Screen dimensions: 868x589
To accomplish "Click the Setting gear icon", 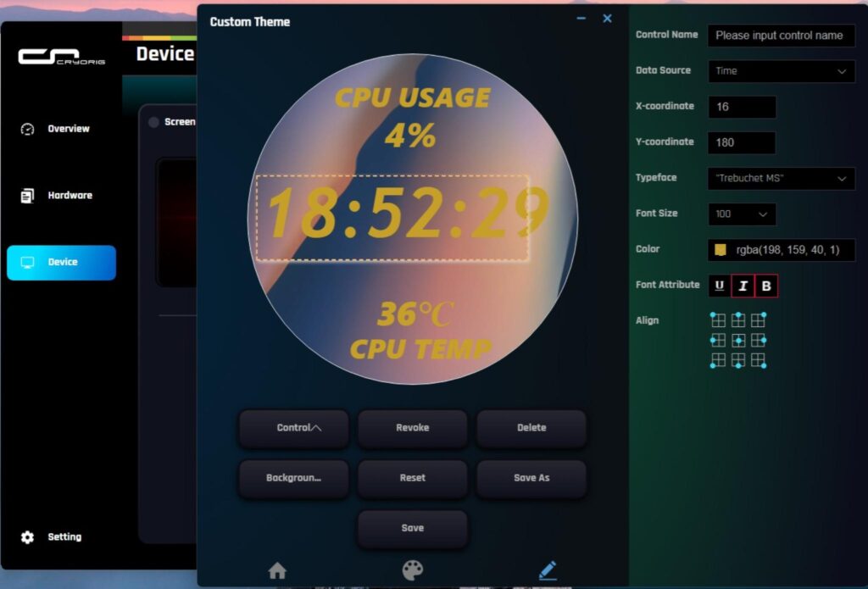I will [27, 537].
